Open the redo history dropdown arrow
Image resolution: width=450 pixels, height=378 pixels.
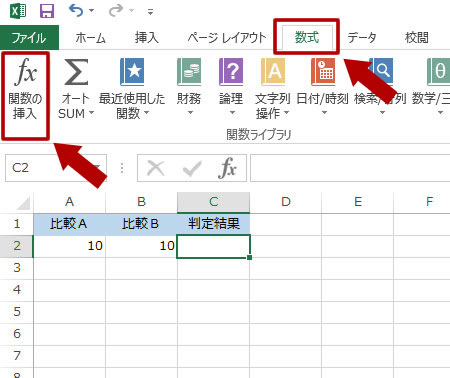point(131,11)
